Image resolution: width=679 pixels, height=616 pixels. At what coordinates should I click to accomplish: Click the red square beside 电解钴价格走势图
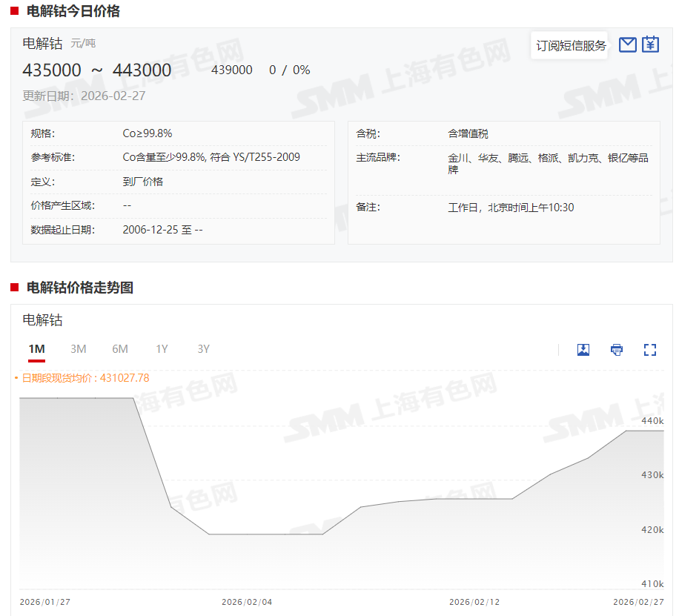coord(15,288)
